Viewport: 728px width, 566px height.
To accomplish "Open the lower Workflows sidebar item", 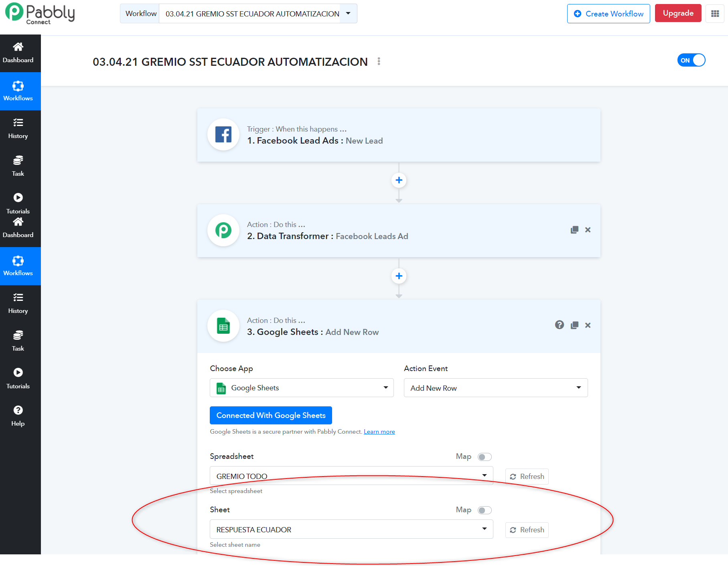I will point(18,266).
